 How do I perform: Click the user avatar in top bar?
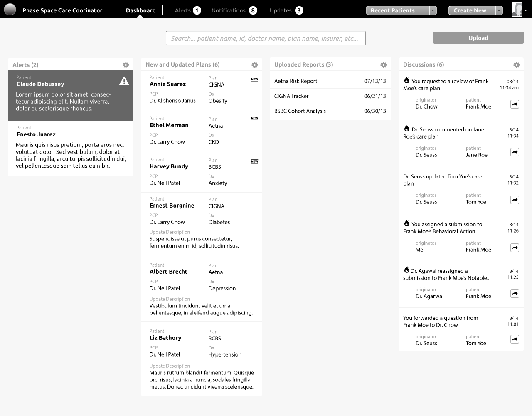[x=517, y=10]
